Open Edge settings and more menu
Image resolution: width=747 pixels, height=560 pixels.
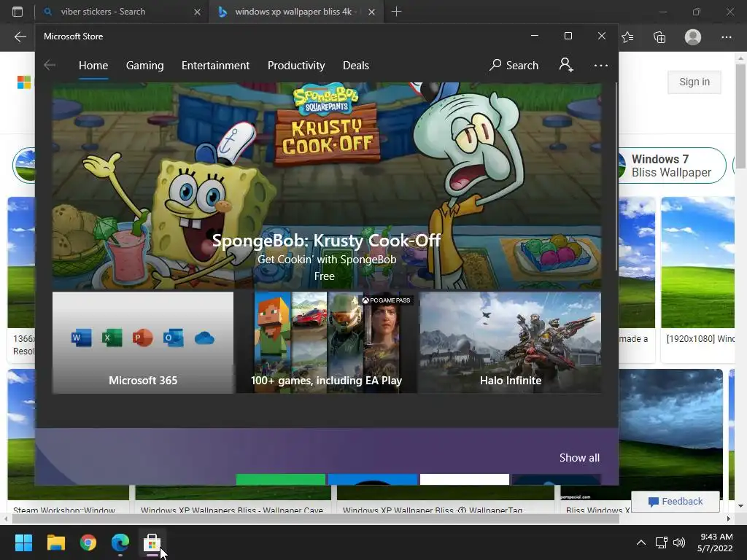(x=726, y=36)
